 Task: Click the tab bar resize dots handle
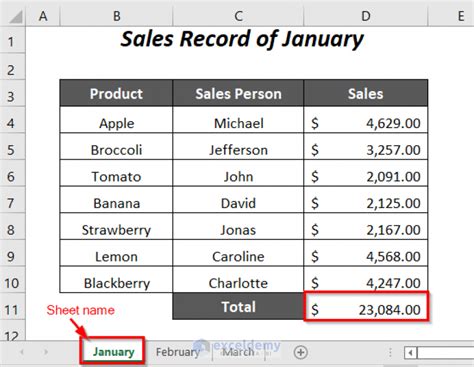pos(390,352)
